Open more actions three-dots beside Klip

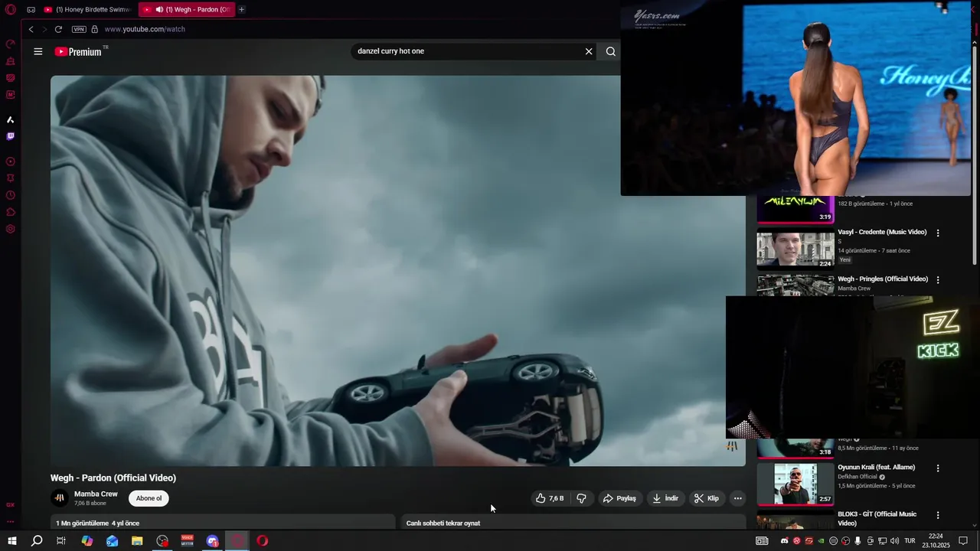click(x=737, y=498)
